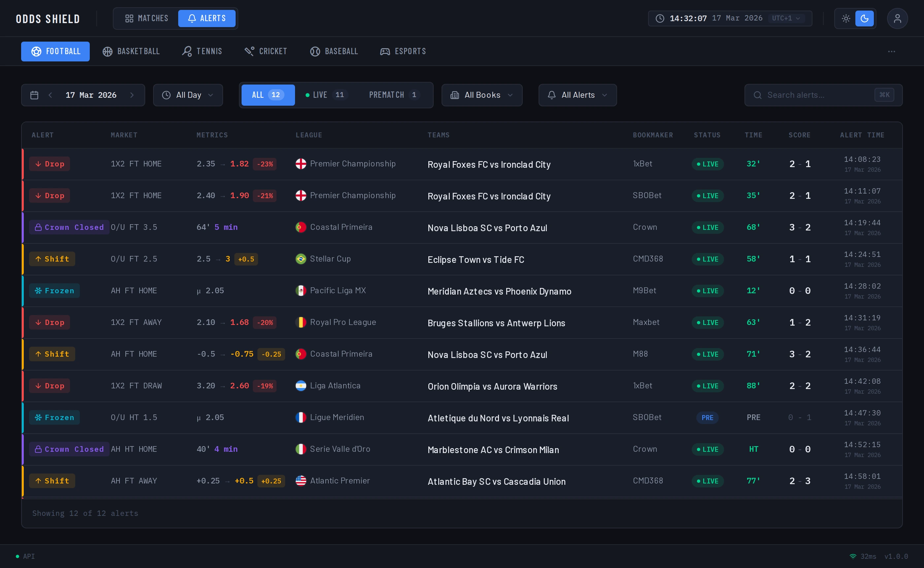
Task: Click USA flag beside Atlantic Premier
Action: coord(301,481)
